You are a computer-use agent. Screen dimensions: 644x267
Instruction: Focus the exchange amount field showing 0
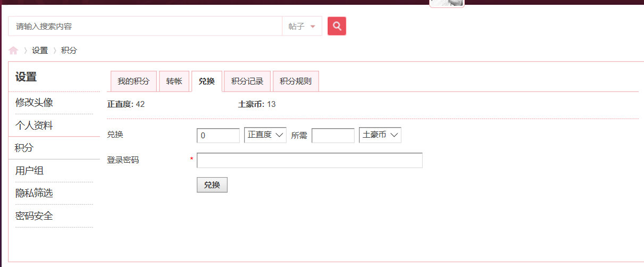[218, 136]
